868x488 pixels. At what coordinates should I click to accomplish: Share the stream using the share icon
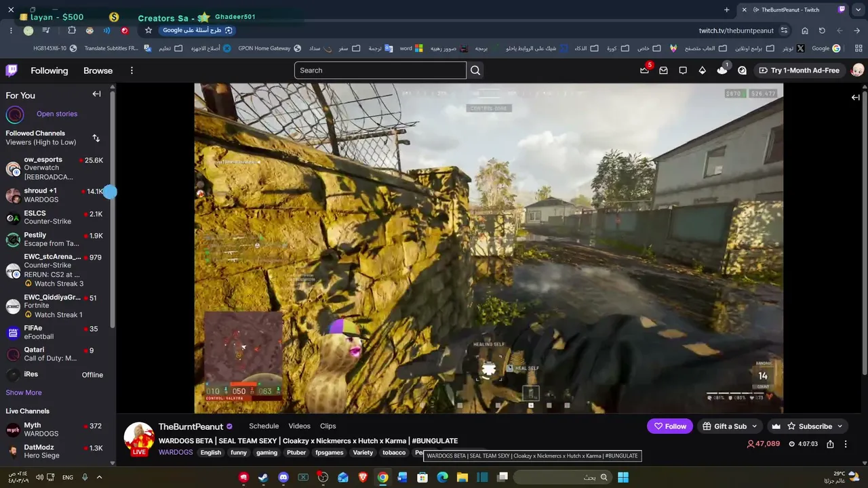coord(830,444)
